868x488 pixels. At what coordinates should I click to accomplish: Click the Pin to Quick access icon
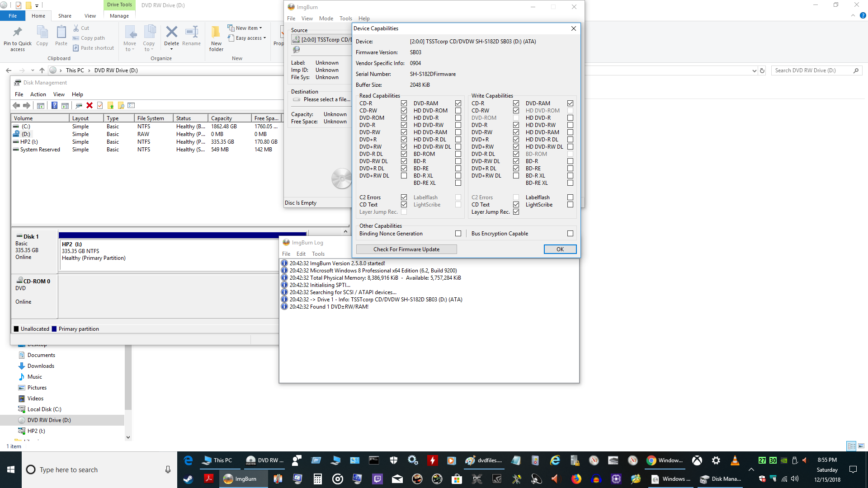(18, 33)
